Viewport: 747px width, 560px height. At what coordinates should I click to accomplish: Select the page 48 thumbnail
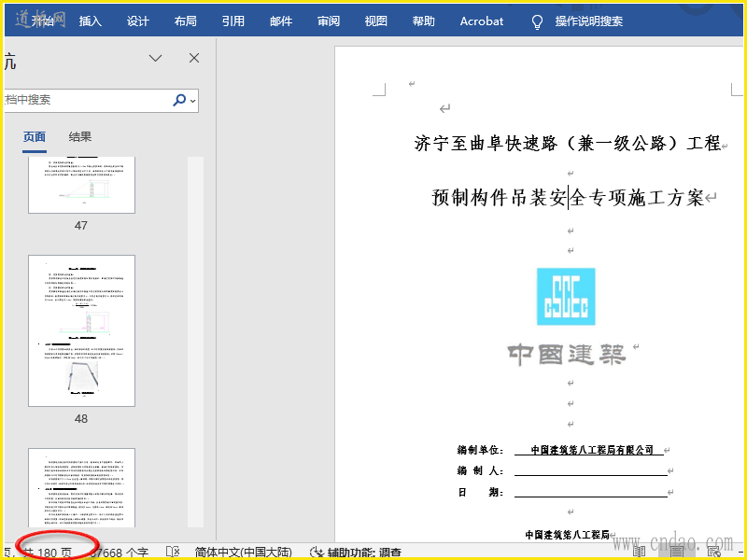(x=81, y=330)
